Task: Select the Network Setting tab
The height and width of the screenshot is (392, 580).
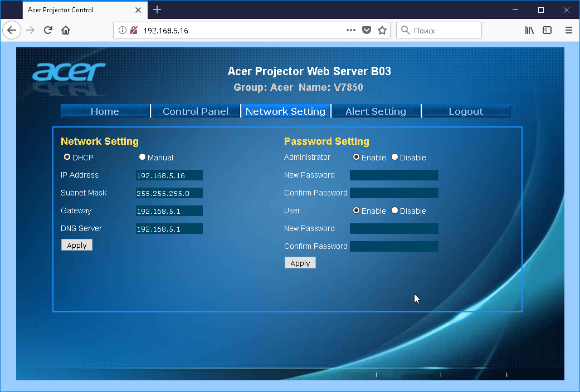Action: [x=286, y=111]
